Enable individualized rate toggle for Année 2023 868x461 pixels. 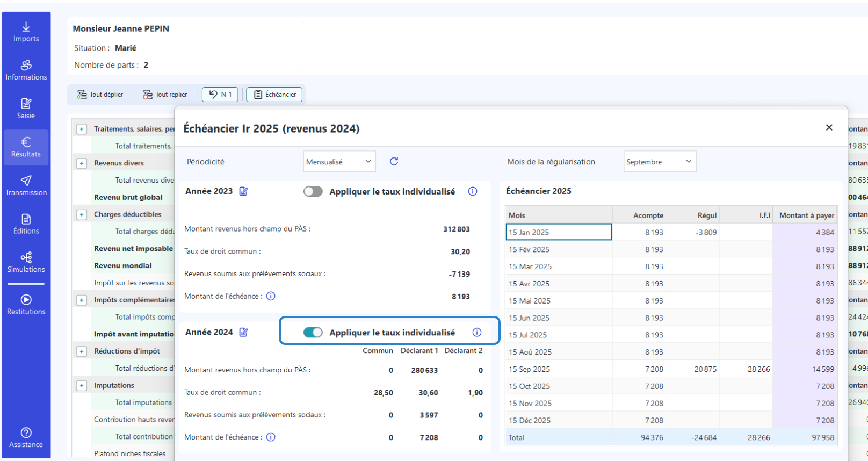pos(313,191)
